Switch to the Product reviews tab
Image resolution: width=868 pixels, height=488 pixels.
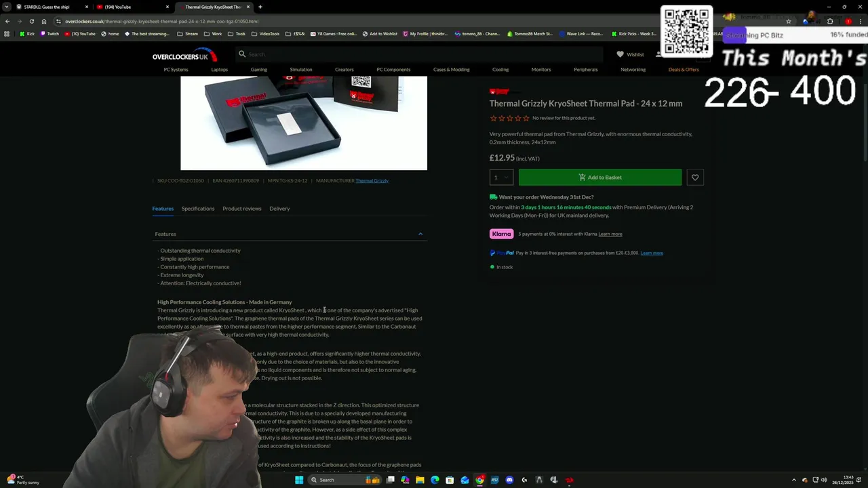coord(242,209)
